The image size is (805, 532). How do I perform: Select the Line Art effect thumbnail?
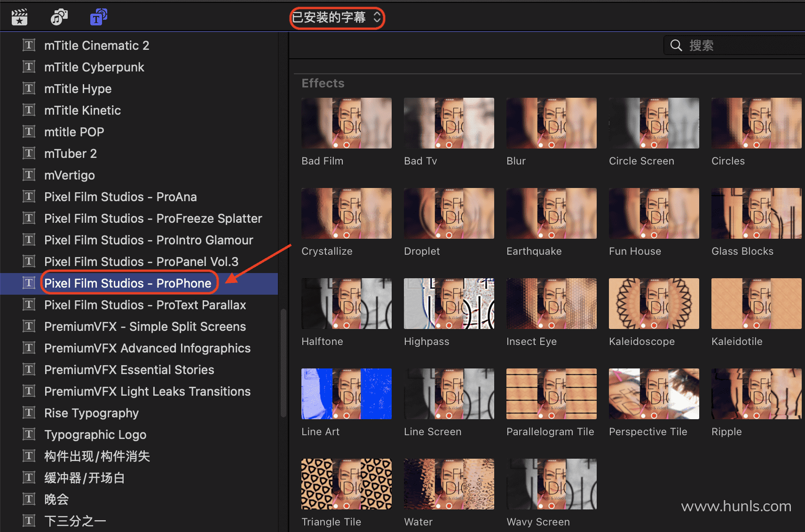tap(347, 394)
